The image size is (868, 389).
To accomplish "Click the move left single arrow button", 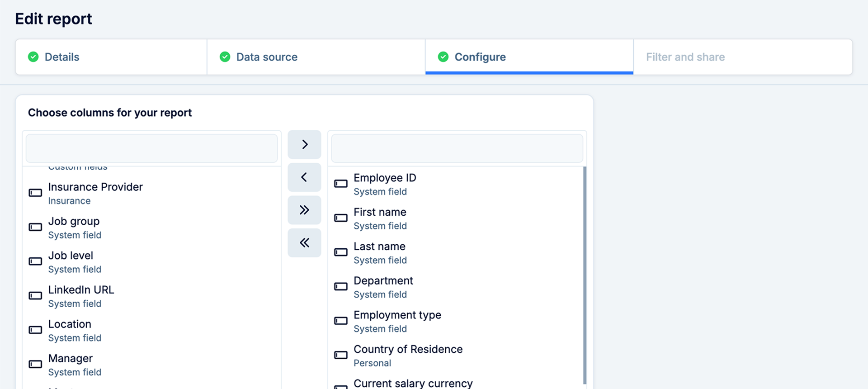I will click(x=304, y=177).
